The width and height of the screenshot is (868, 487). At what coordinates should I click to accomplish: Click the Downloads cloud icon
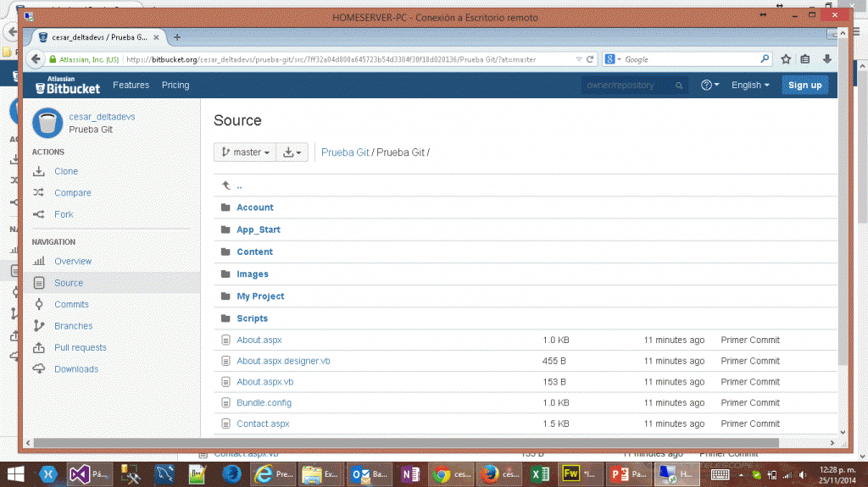click(x=39, y=368)
